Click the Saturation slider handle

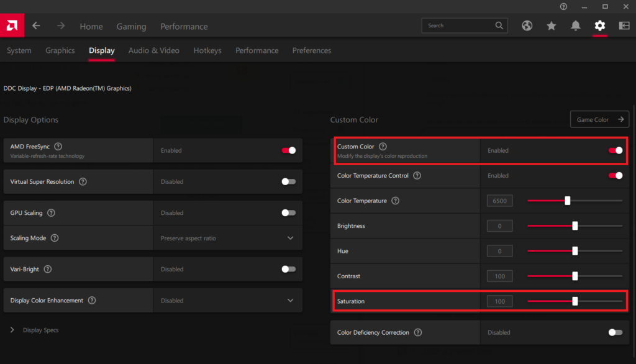(575, 301)
